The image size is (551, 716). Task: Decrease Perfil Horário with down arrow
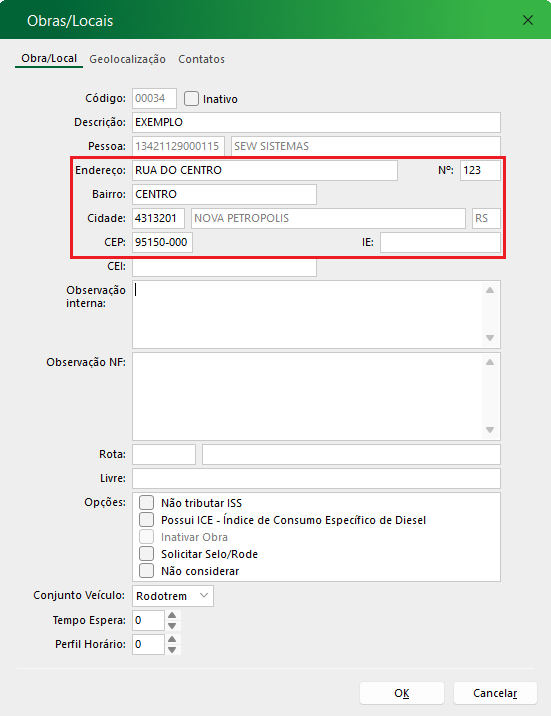click(x=172, y=650)
